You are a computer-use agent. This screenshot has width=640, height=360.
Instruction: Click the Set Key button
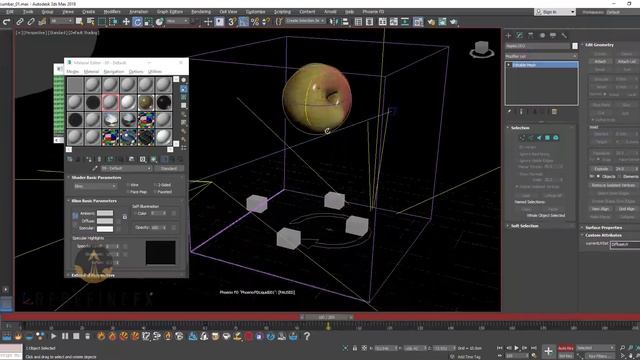[x=565, y=356]
